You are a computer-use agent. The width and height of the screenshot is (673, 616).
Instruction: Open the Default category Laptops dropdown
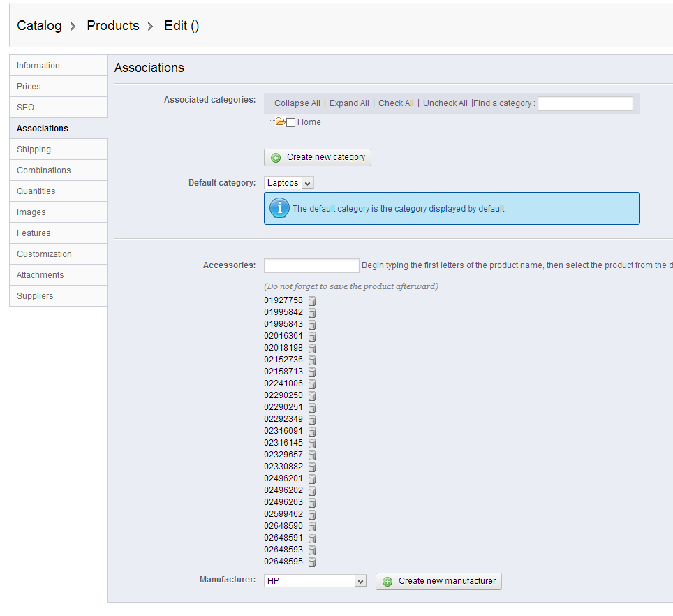289,183
